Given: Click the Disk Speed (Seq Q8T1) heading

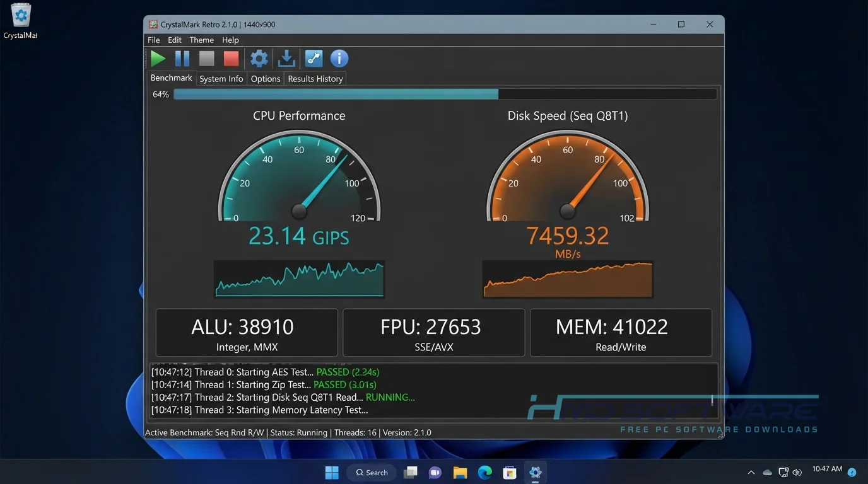Looking at the screenshot, I should 568,116.
